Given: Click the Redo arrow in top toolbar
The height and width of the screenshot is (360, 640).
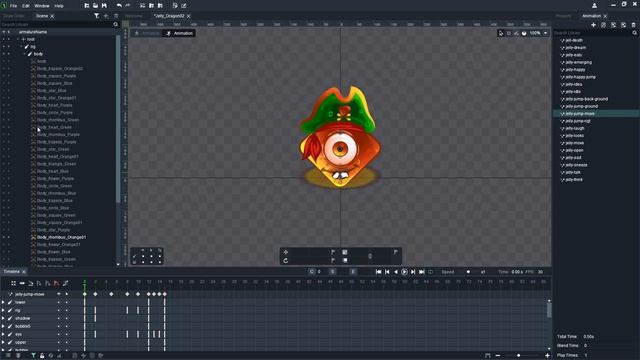Looking at the screenshot, I should pyautogui.click(x=127, y=6).
